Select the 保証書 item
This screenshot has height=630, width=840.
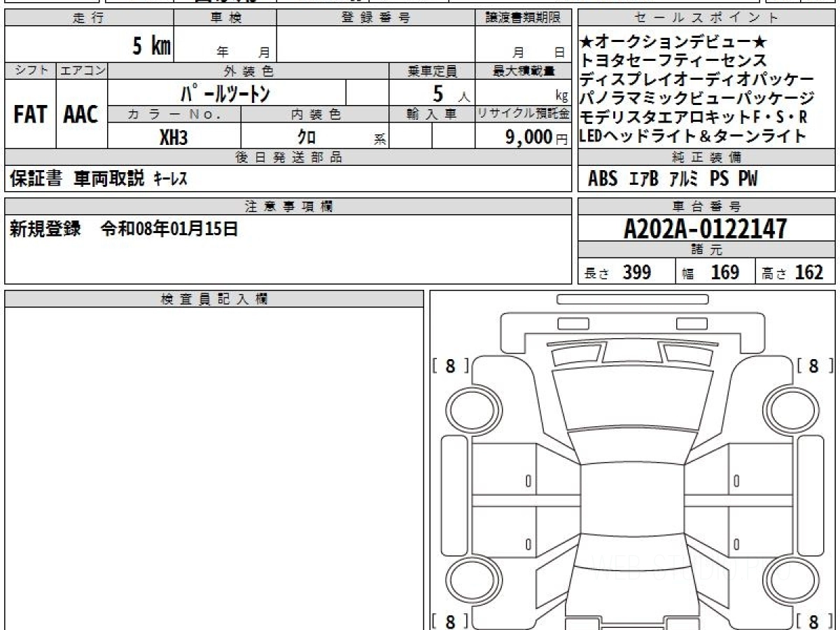[x=36, y=179]
